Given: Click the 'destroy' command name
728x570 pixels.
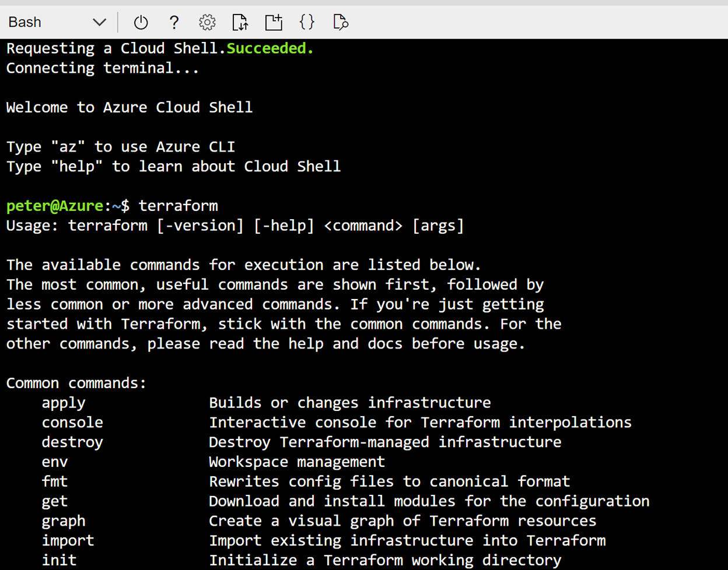Looking at the screenshot, I should (x=72, y=442).
